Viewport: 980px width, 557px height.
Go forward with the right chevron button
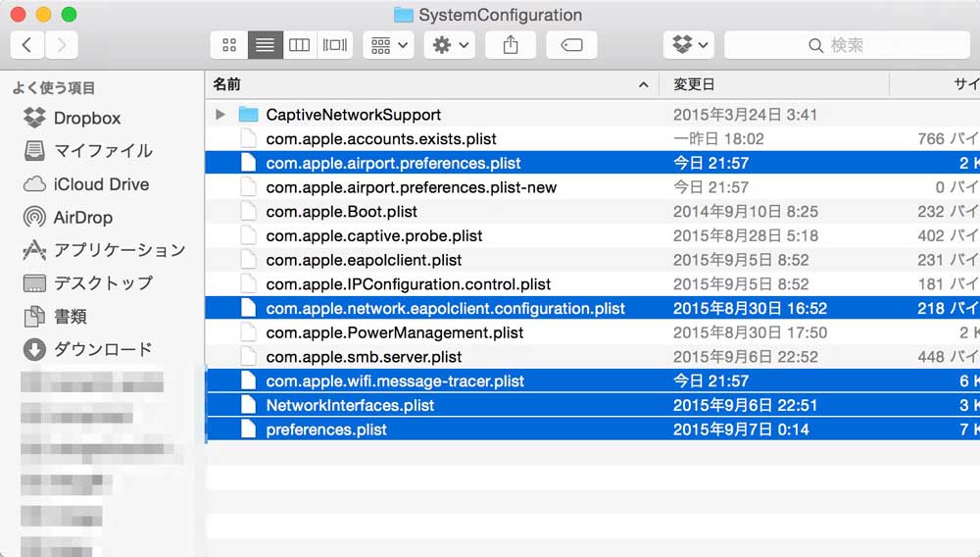pos(61,45)
